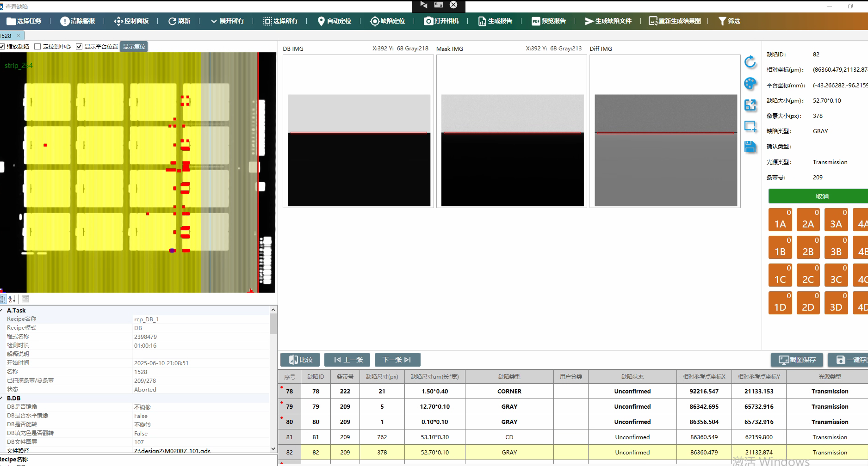This screenshot has height=466, width=868.
Task: Click 重新生成结果图 regenerate result image
Action: pos(675,21)
